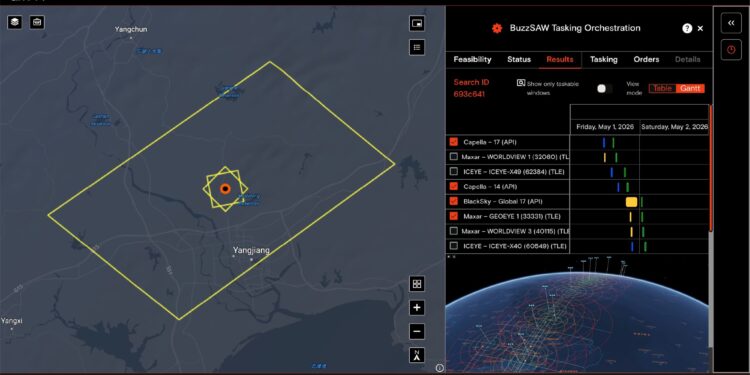The image size is (750, 375).
Task: Uncheck Maxar - GEOEYE 1 (33331) checkbox
Action: pos(454,216)
